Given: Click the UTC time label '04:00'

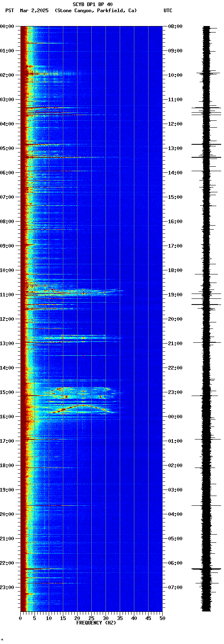Looking at the screenshot, I should click(x=175, y=514).
